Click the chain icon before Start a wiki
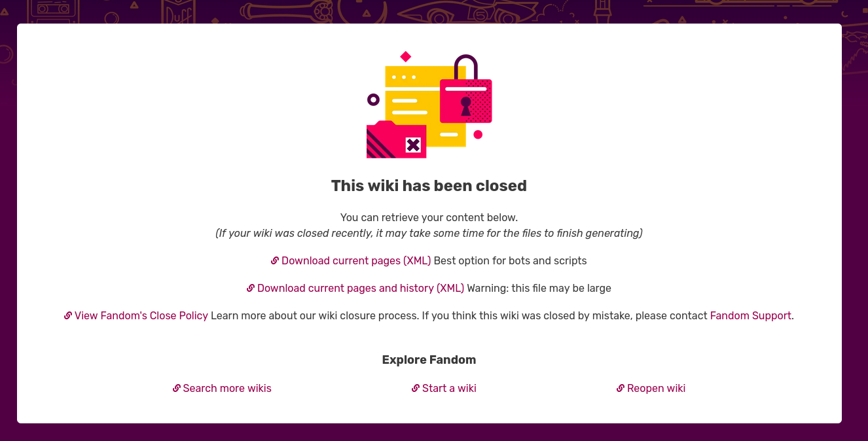868x441 pixels. 416,388
